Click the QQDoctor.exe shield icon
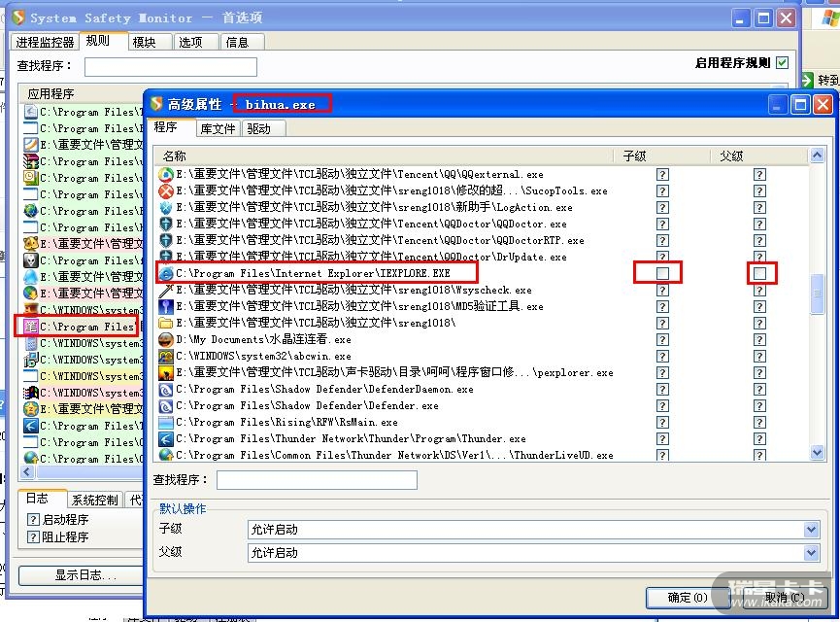The height and width of the screenshot is (622, 840). coord(166,224)
